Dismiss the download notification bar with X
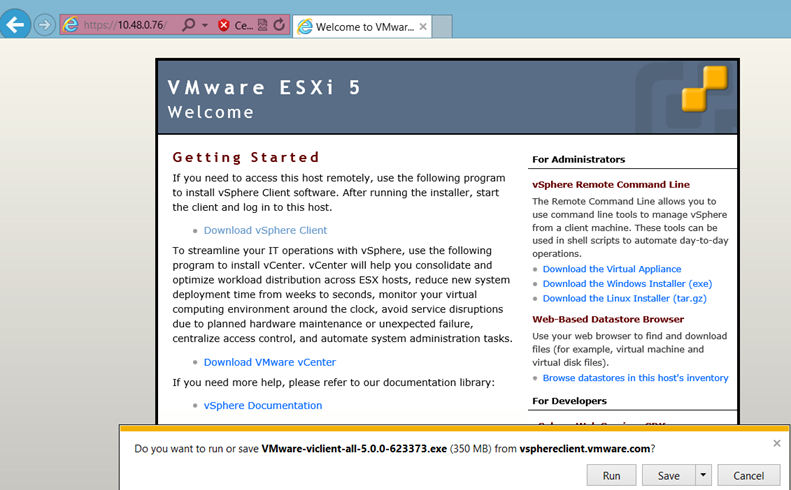The image size is (791, 490). (777, 443)
